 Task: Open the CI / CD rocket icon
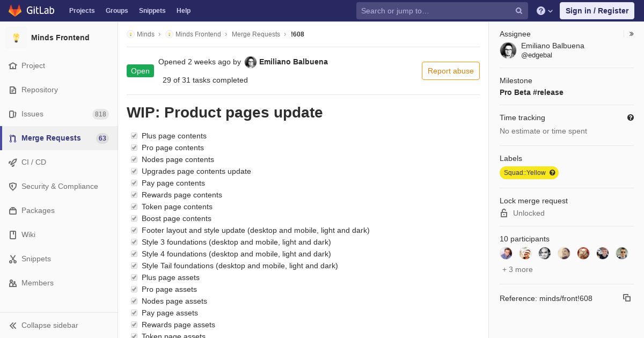(13, 162)
